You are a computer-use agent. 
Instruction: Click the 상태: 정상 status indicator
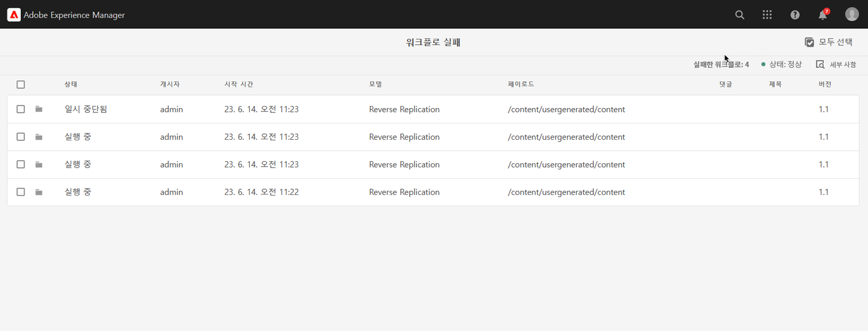click(x=782, y=64)
